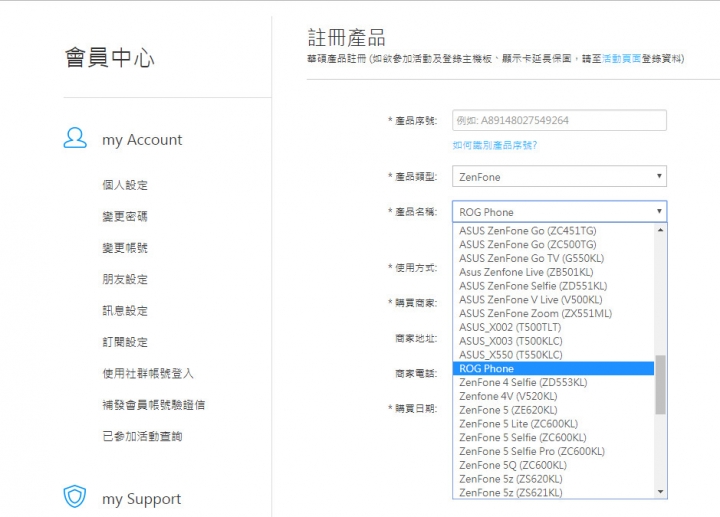Open 個人設定 in the sidebar

coord(125,185)
